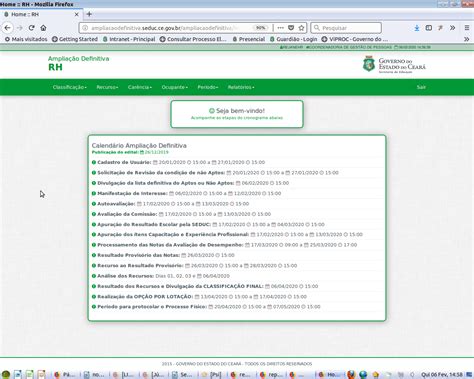Open the taskbar start menu icon
The width and height of the screenshot is (474, 379).
click(6, 374)
